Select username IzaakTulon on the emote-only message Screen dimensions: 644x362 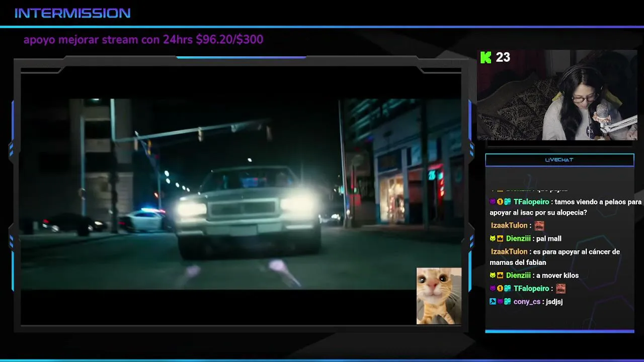tap(509, 226)
